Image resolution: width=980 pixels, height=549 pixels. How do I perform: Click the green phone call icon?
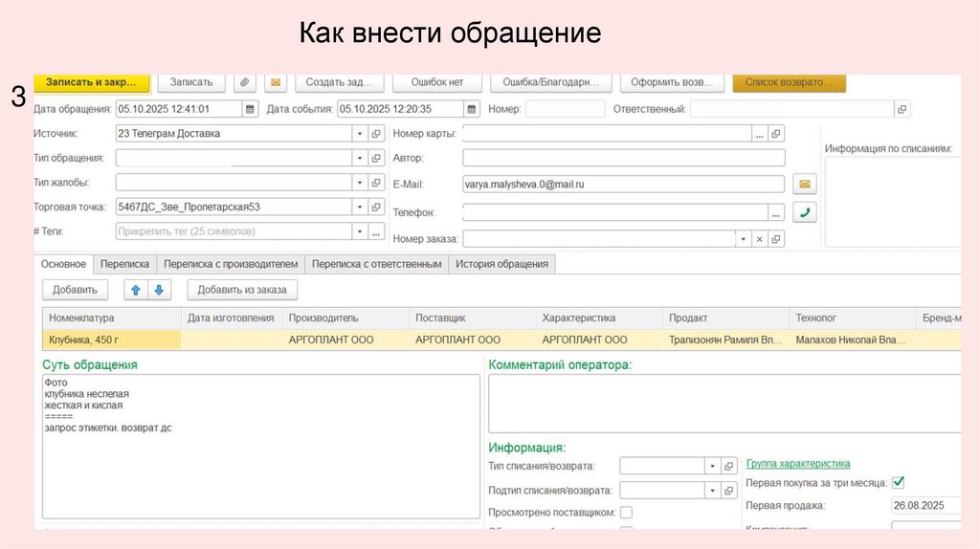point(805,212)
